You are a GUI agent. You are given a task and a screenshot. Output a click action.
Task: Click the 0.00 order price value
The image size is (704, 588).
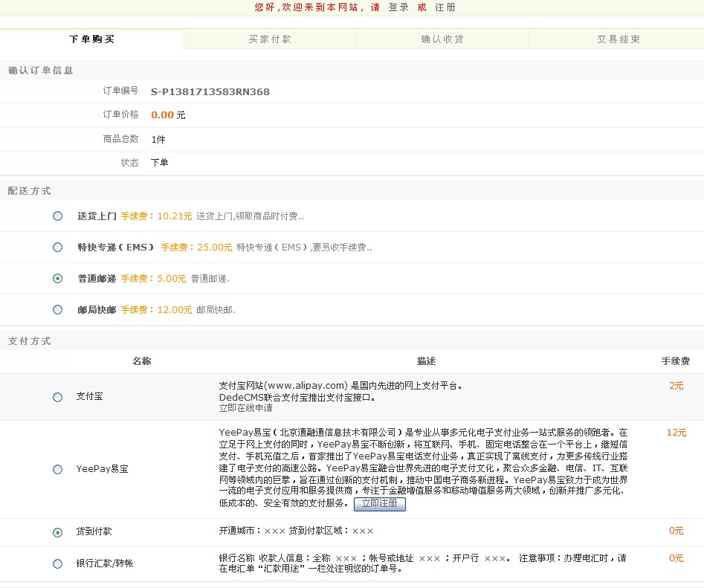[162, 115]
